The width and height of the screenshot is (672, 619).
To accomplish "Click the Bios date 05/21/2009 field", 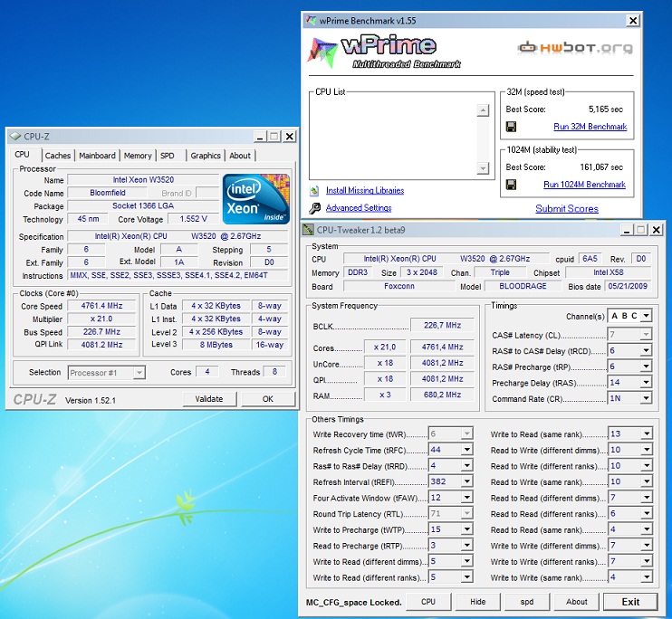I will point(628,286).
